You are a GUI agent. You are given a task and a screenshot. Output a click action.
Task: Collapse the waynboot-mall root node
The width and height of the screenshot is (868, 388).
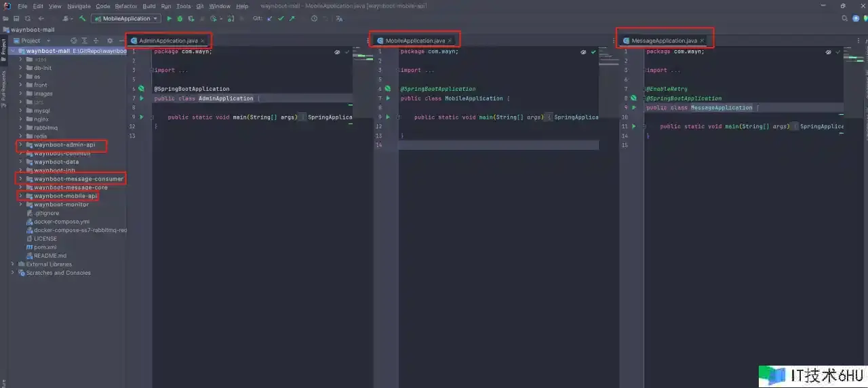[12, 51]
